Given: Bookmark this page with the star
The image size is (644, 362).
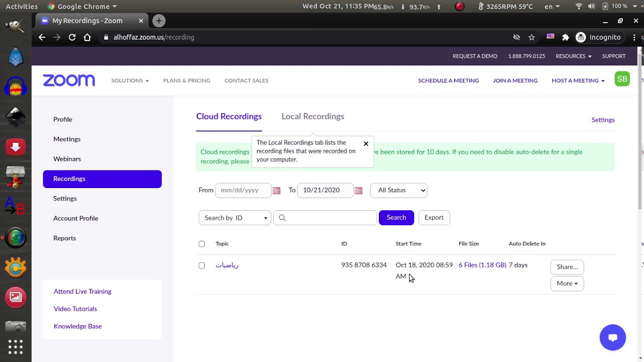Looking at the screenshot, I should (532, 37).
